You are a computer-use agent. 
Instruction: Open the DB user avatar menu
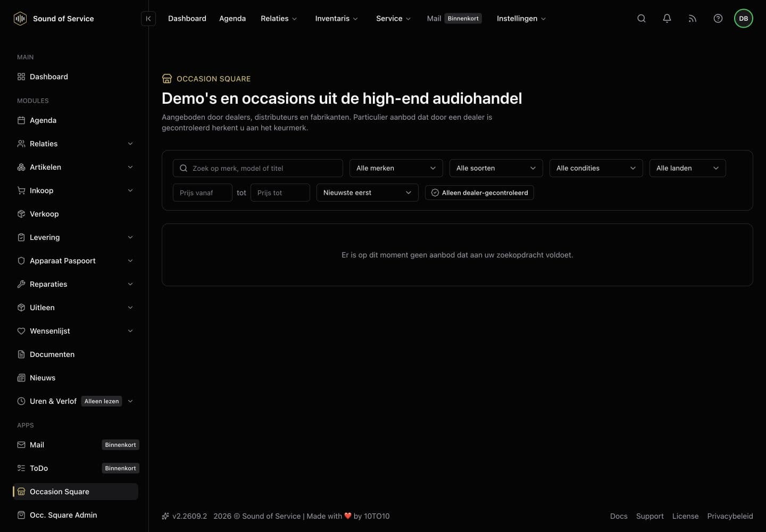click(x=744, y=19)
